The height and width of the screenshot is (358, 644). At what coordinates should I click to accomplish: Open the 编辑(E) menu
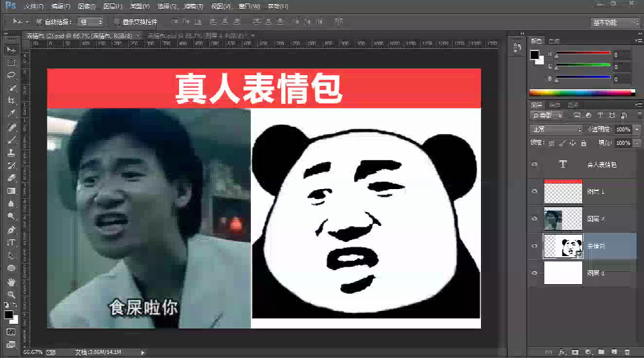(x=61, y=6)
